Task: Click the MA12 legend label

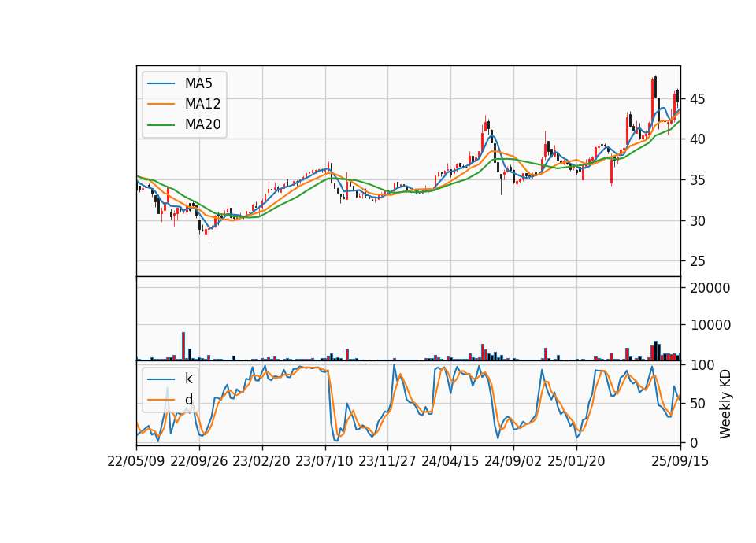Action: (203, 104)
